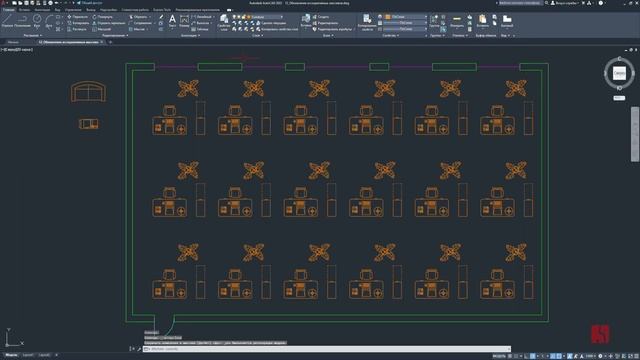
Task: Click the Trim (Обрезать) tool
Action: pyautogui.click(x=138, y=17)
